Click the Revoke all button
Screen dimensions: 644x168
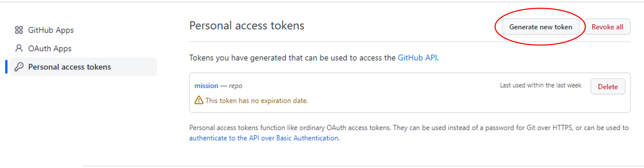tap(607, 27)
